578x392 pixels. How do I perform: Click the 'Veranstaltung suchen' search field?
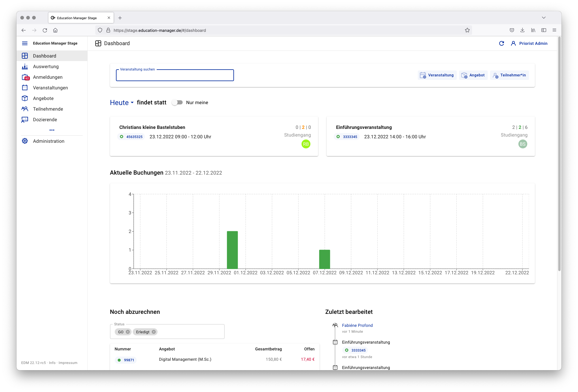[175, 75]
